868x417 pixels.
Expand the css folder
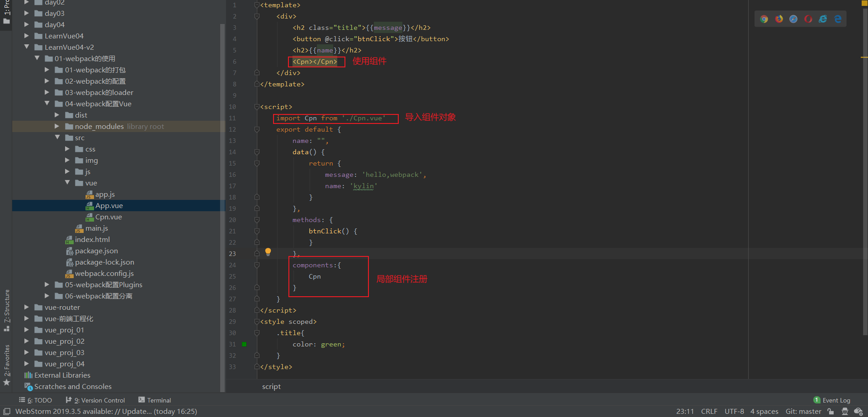pos(67,149)
